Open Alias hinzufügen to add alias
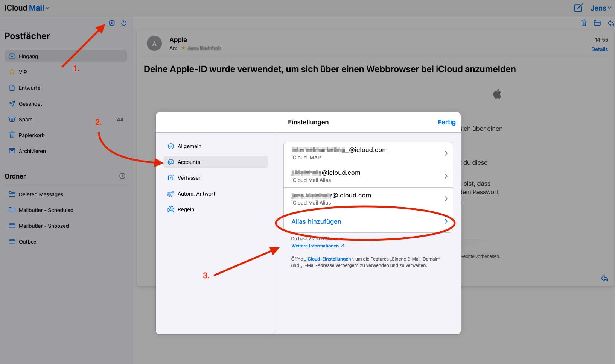Screen dimensions: 615x364 tap(368, 221)
